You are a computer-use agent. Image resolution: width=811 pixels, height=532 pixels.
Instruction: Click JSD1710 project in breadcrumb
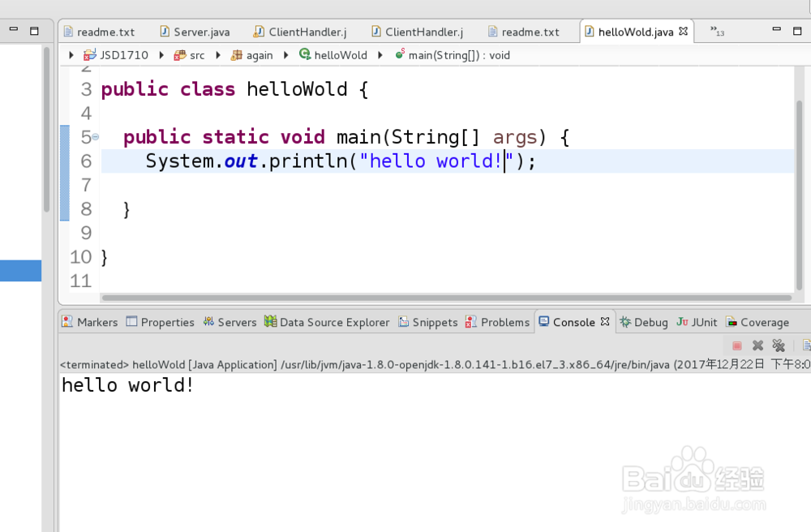[x=123, y=55]
